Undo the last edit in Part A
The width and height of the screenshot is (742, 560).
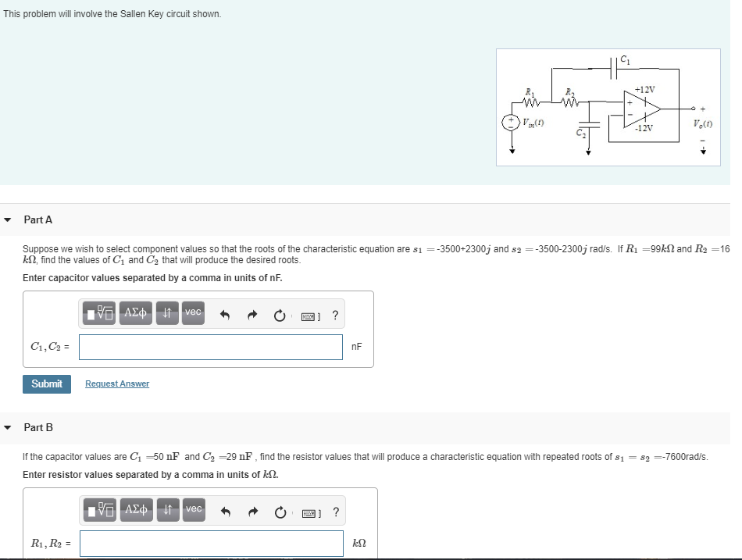pyautogui.click(x=224, y=314)
